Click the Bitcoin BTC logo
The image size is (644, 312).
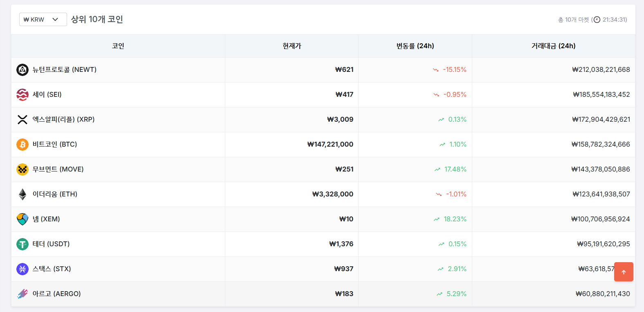(x=22, y=145)
